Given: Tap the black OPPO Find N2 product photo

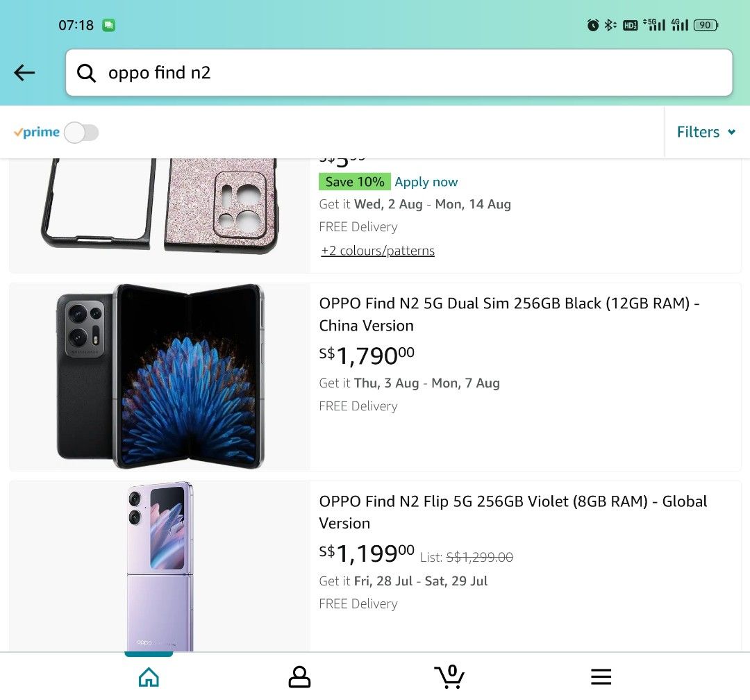Looking at the screenshot, I should pos(158,375).
